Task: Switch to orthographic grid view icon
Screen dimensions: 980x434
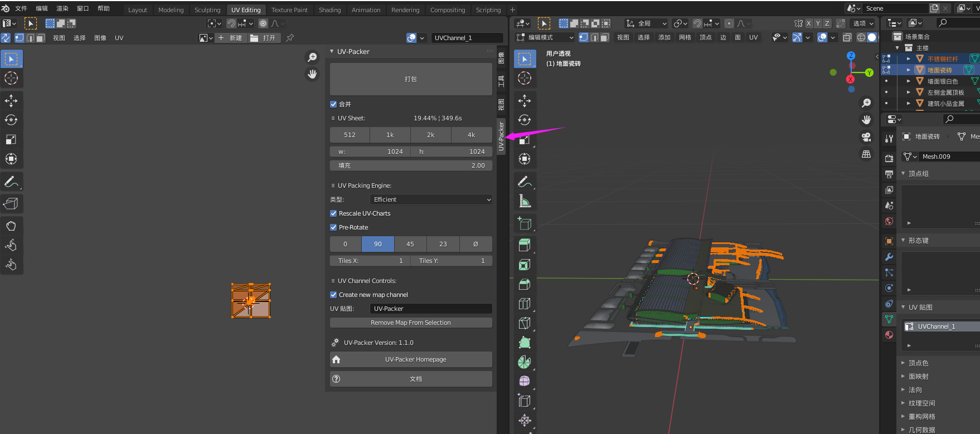Action: pyautogui.click(x=866, y=154)
